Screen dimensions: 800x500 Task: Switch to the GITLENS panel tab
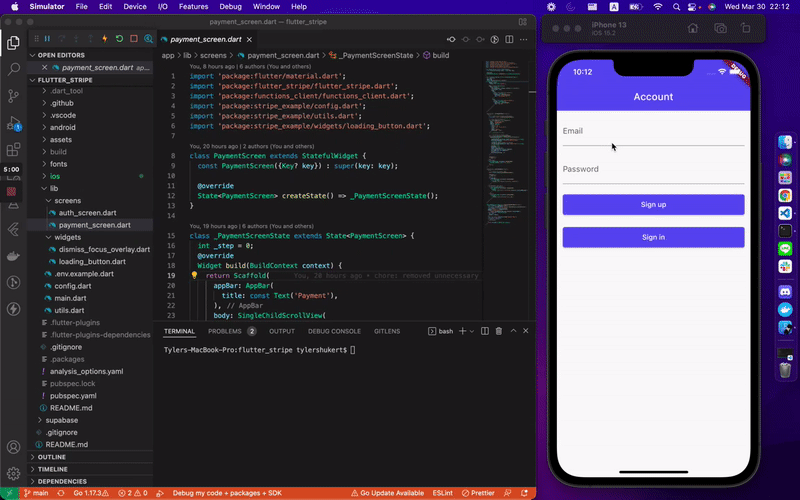[387, 331]
